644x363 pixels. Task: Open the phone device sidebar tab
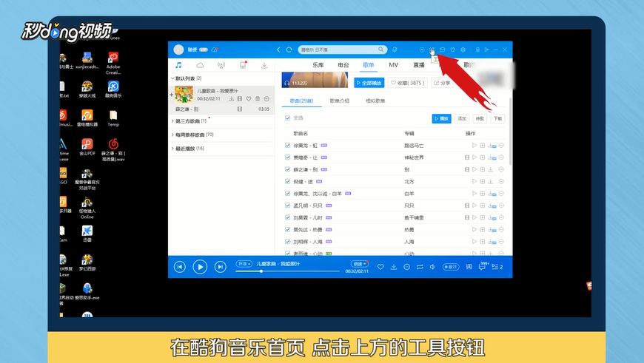coord(243,65)
